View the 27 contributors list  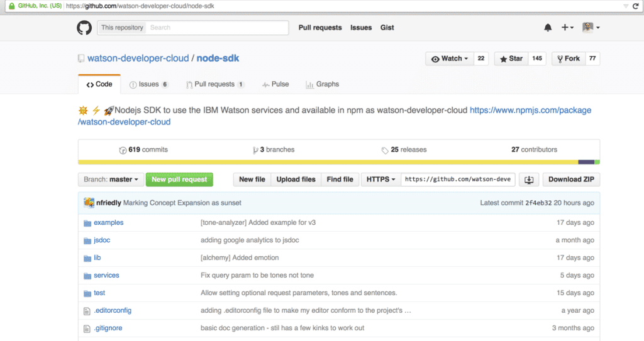535,150
